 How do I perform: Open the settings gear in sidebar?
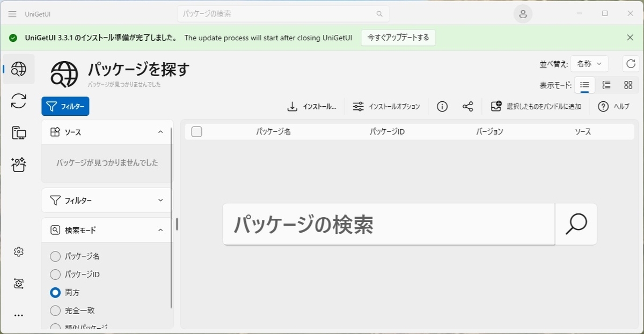tap(19, 251)
